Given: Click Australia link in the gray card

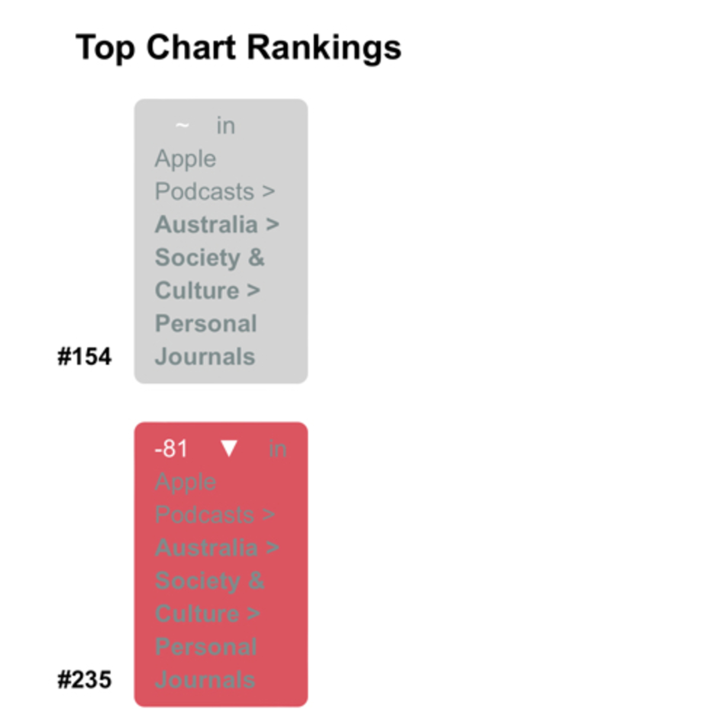Looking at the screenshot, I should click(207, 224).
